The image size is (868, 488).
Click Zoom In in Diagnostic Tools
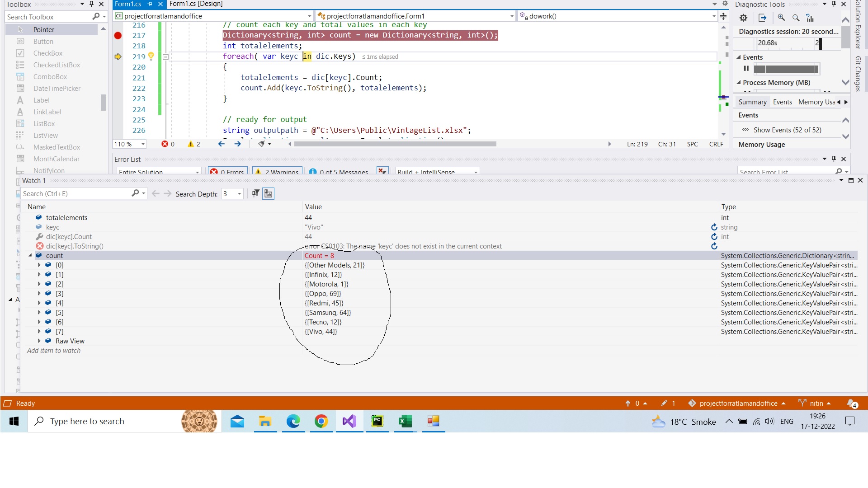pos(781,18)
